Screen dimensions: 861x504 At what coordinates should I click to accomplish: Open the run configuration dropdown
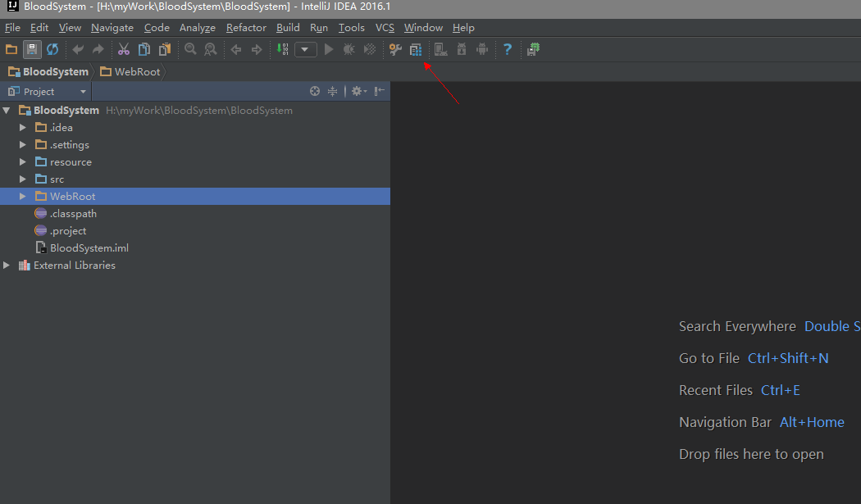(305, 49)
